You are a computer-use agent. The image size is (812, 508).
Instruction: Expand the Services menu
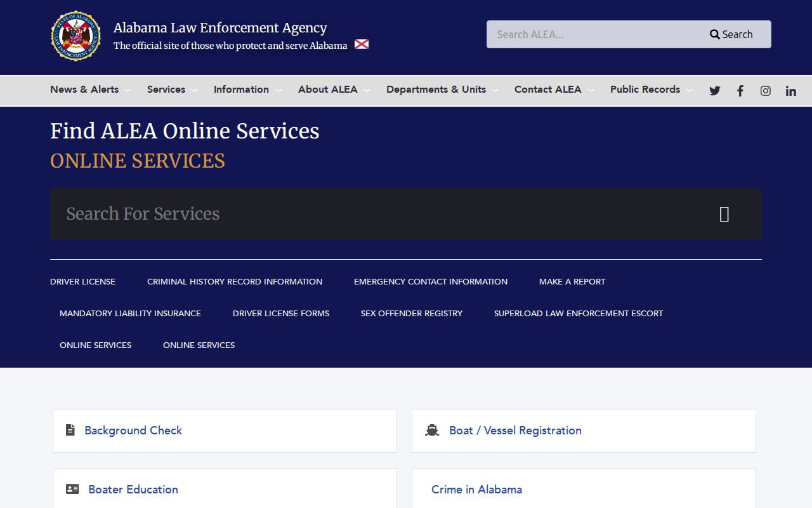pyautogui.click(x=172, y=90)
